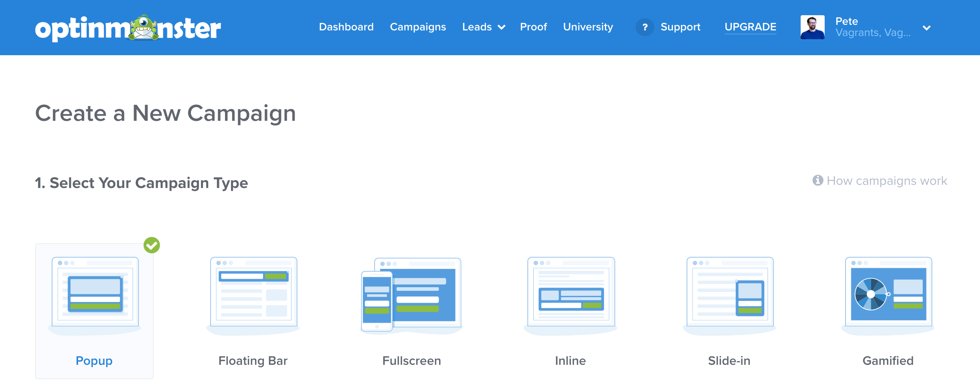Open How campaigns work help link

click(x=887, y=181)
